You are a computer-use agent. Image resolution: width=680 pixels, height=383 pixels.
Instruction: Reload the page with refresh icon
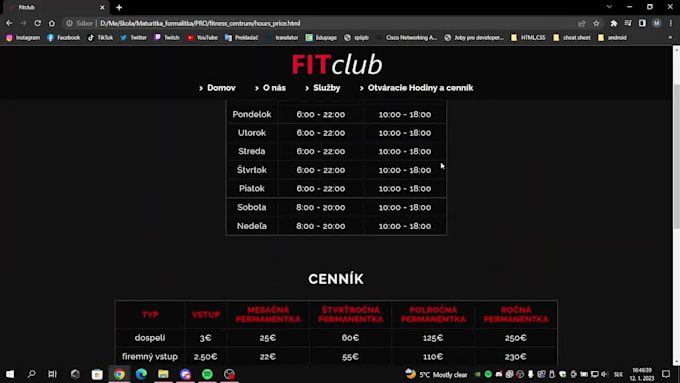(38, 23)
